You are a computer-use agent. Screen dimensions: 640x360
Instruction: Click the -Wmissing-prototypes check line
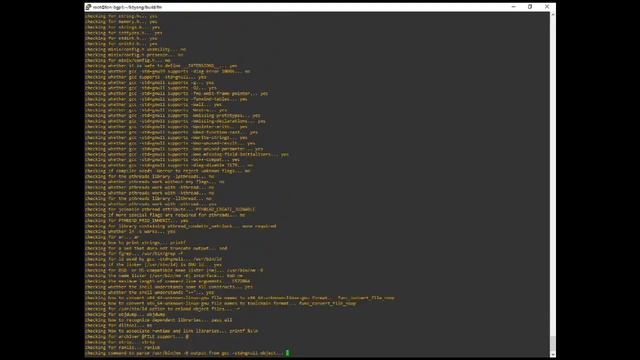(x=173, y=116)
